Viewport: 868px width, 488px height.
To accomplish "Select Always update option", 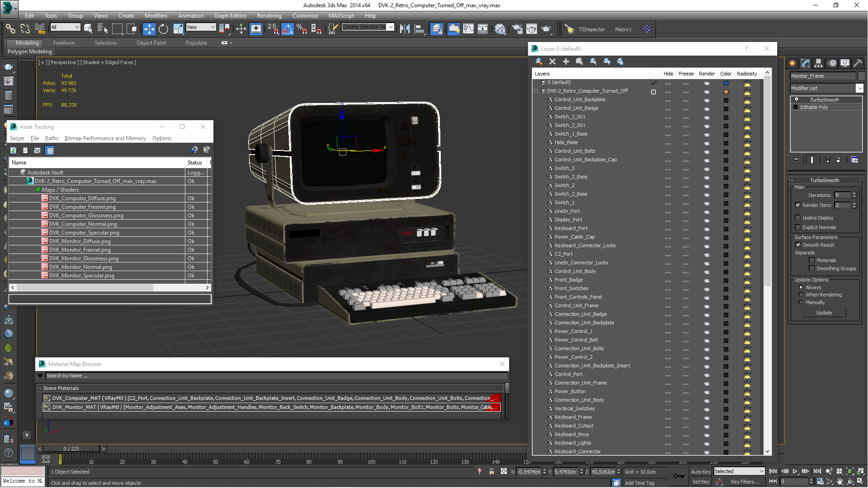I will coord(801,287).
